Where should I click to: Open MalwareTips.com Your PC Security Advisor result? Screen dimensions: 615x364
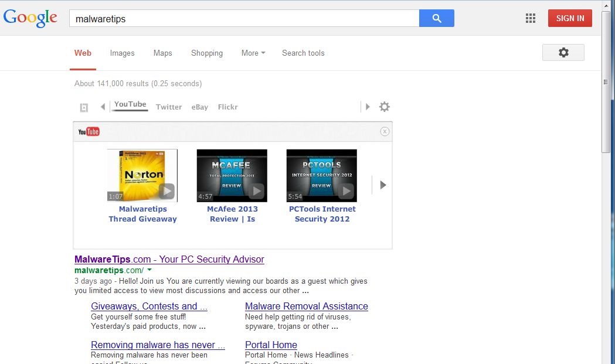pyautogui.click(x=169, y=259)
